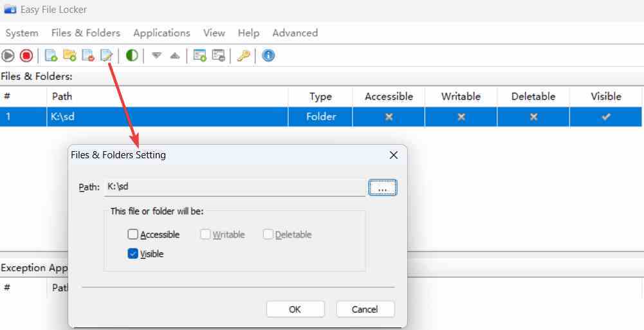Screen dimensions: 644x330
Task: Click the Type column header
Action: (320, 96)
